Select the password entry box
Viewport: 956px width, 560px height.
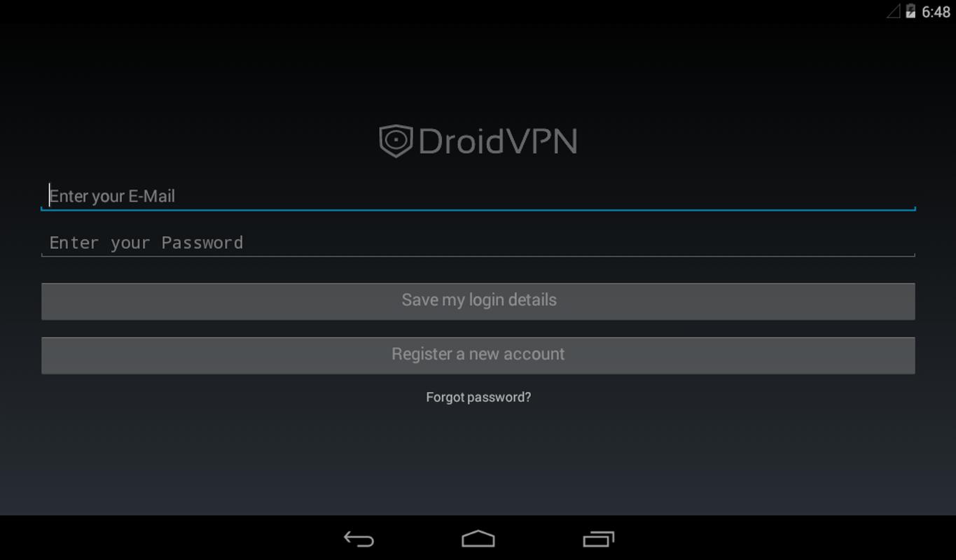478,242
